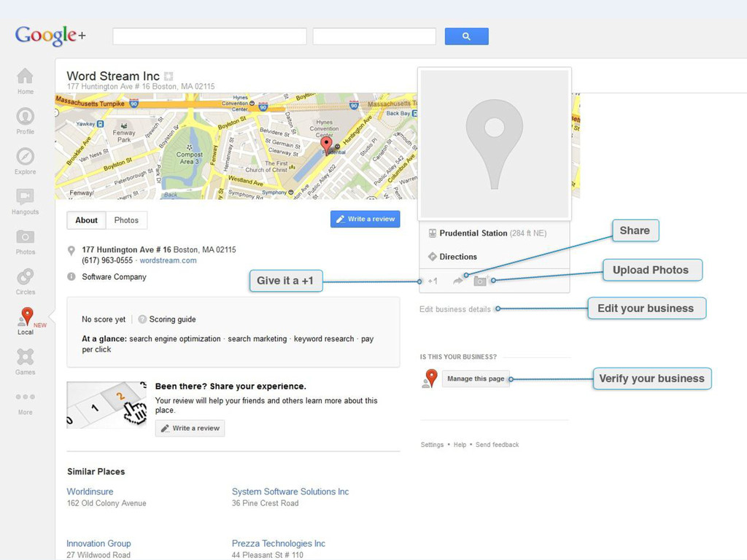Click the small icon beside Word Stream Inc title
747x560 pixels.
pyautogui.click(x=169, y=76)
